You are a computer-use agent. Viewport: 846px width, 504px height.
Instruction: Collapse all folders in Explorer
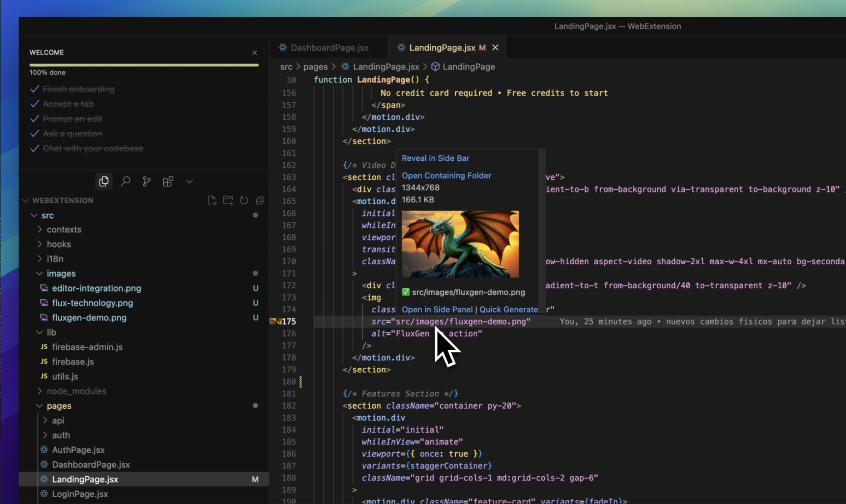(260, 200)
